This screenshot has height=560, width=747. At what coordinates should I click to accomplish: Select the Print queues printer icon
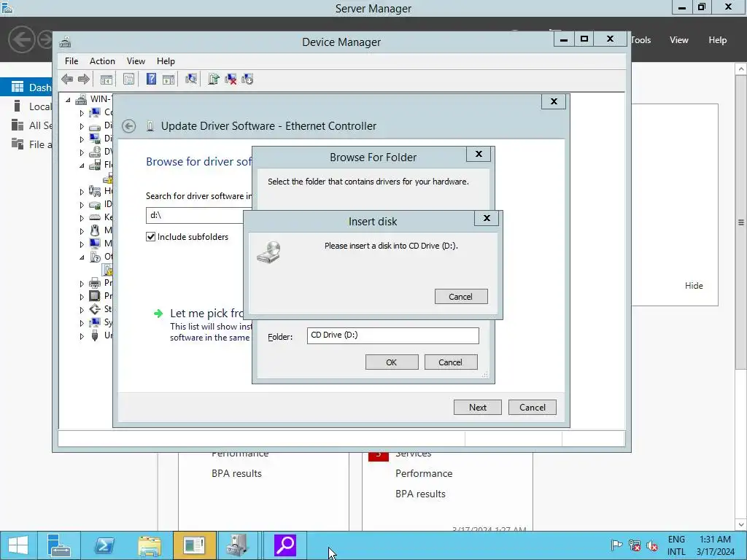pyautogui.click(x=95, y=283)
